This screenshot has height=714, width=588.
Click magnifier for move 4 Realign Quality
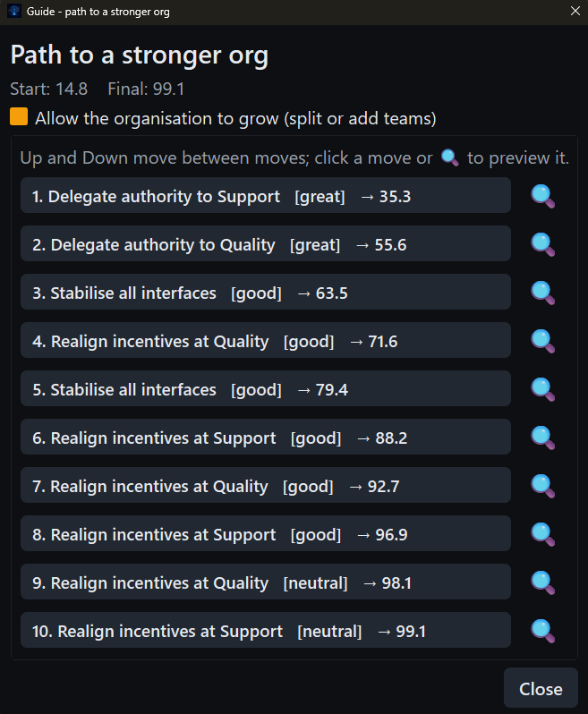point(542,341)
